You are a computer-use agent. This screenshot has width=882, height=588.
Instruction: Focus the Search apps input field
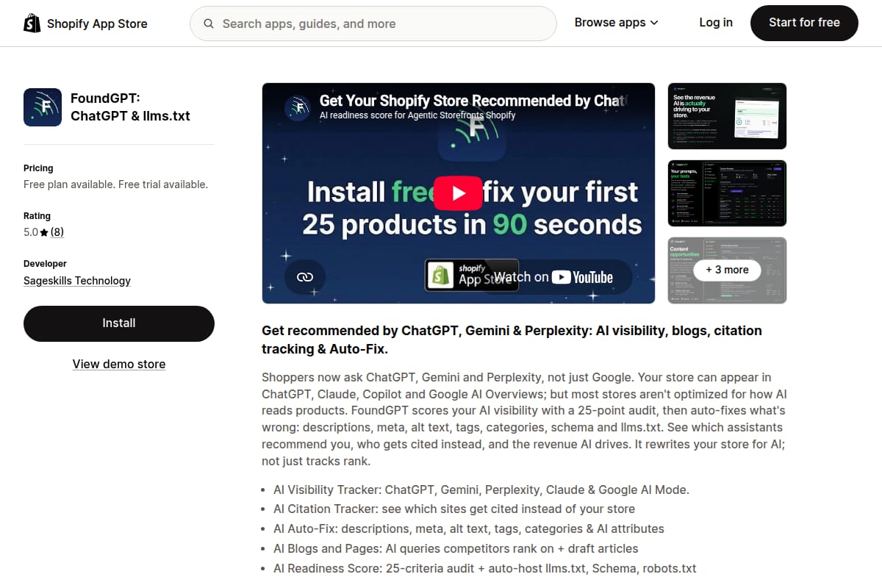[x=373, y=24]
